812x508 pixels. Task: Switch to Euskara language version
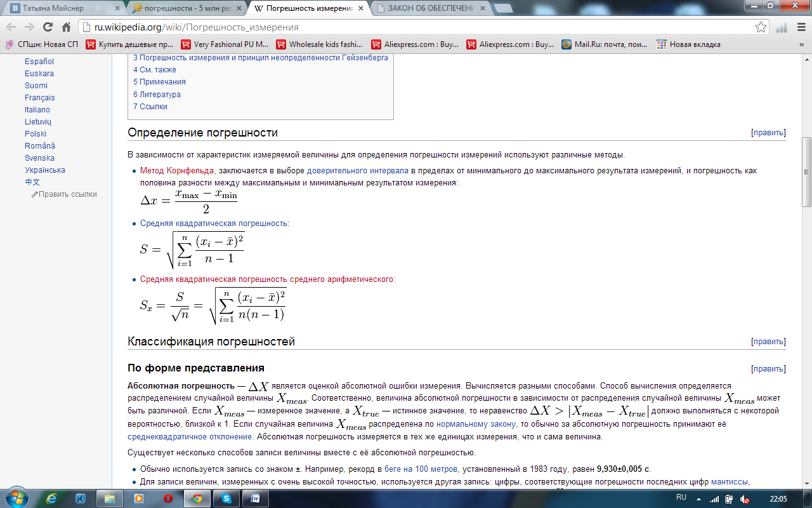(39, 74)
